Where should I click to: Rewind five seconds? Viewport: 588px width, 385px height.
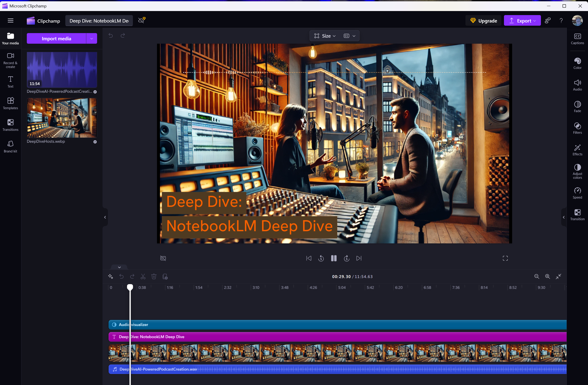tap(321, 258)
